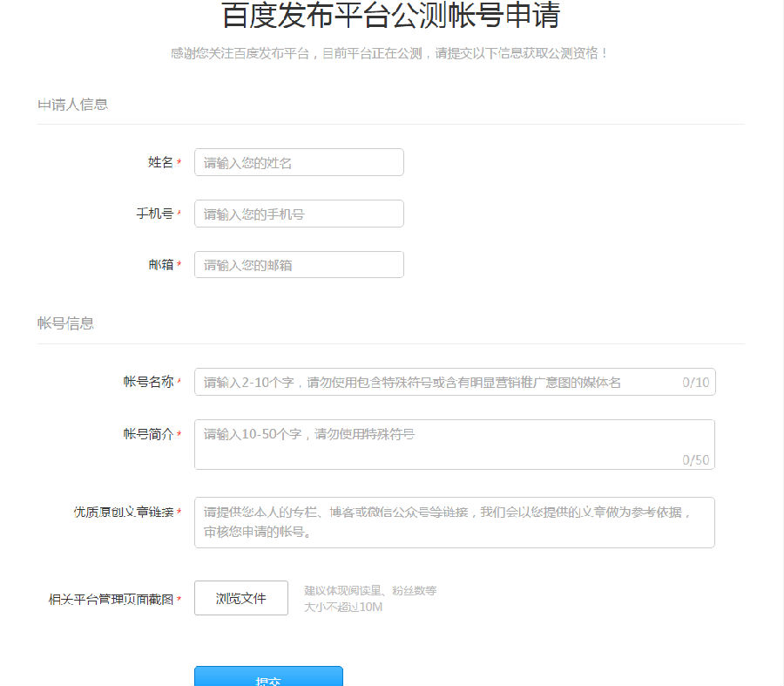Click the 0/50 character counter
Viewport: 784px width, 686px height.
pos(695,460)
